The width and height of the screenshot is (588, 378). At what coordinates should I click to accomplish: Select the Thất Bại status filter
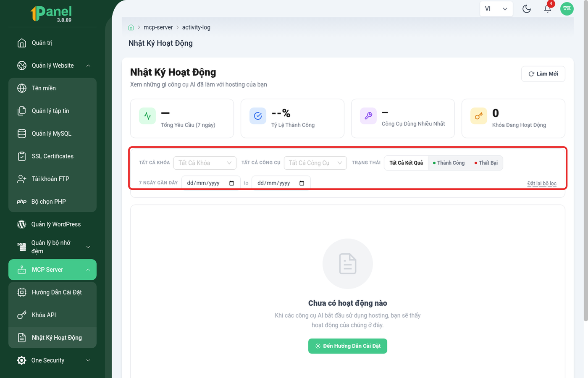(x=486, y=163)
